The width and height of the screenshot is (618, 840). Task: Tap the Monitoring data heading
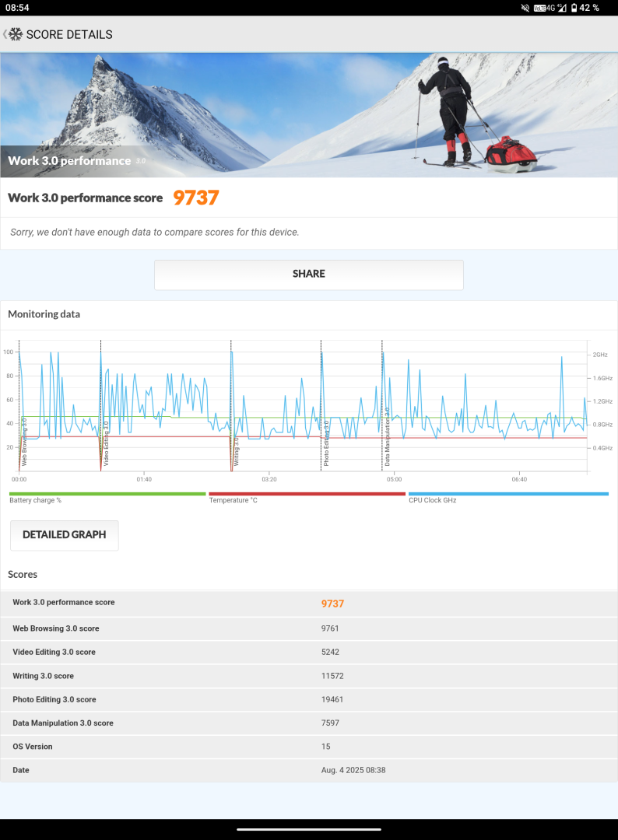pyautogui.click(x=44, y=314)
